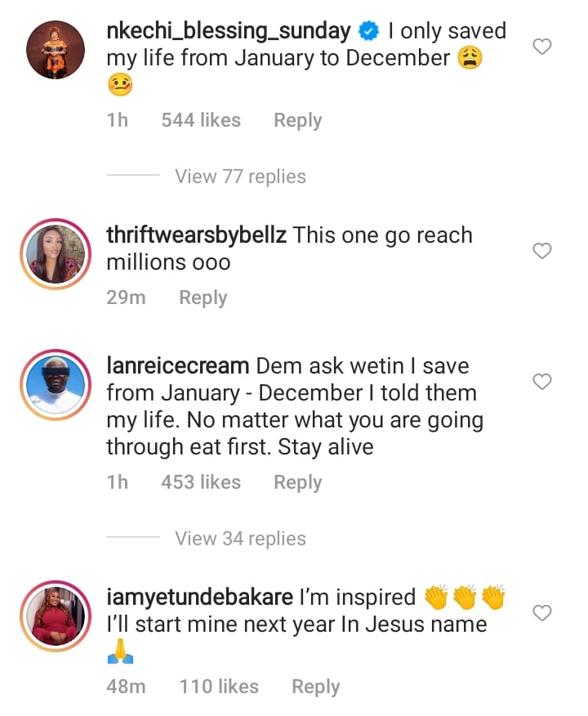Viewport: 588px width, 716px height.
Task: Expand View 34 replies
Action: 240,539
